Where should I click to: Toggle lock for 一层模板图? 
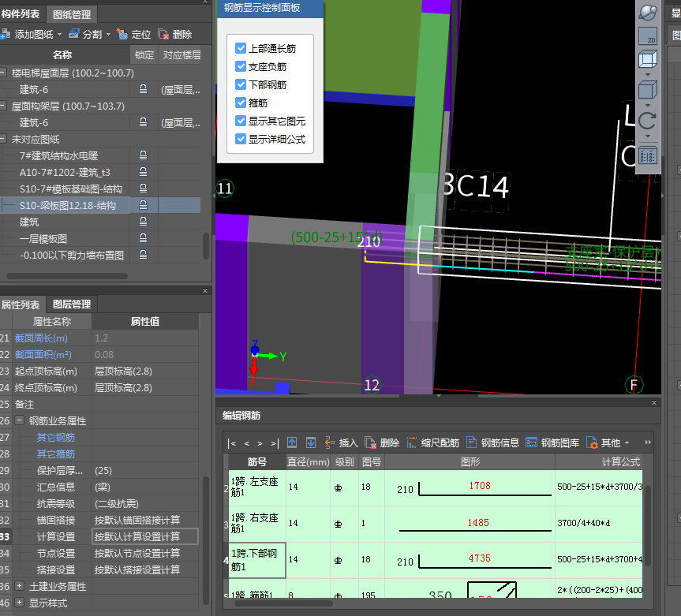pos(143,238)
